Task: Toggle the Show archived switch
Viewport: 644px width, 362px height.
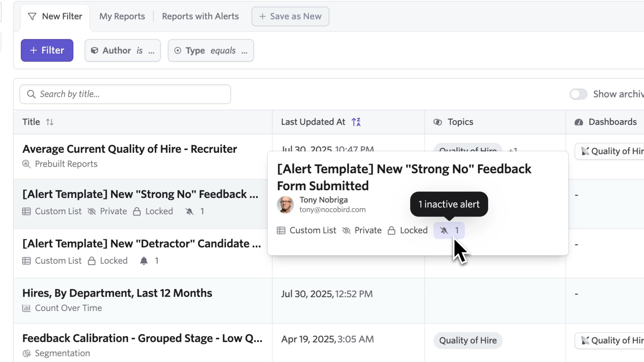Action: 578,94
